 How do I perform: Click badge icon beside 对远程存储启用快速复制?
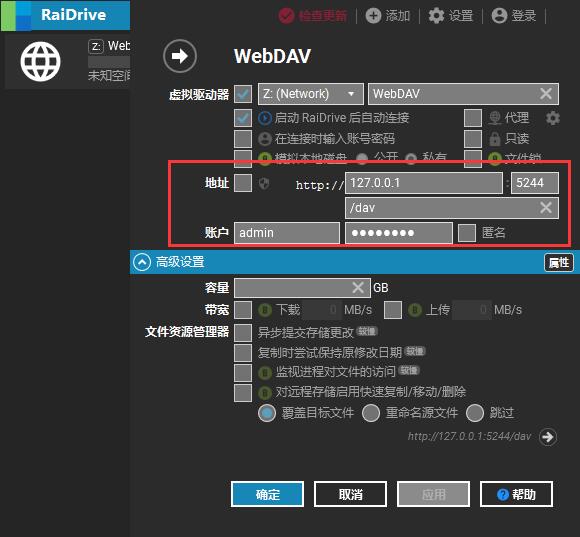265,392
